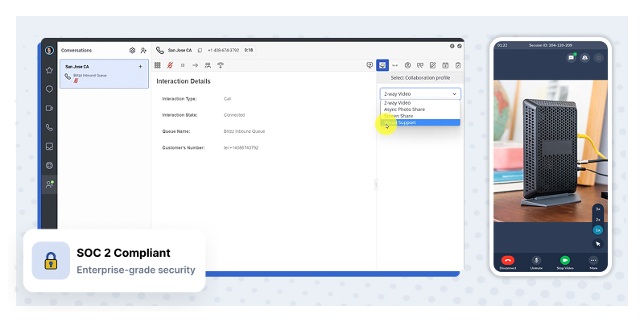Click the 0:18 call timer

point(249,51)
